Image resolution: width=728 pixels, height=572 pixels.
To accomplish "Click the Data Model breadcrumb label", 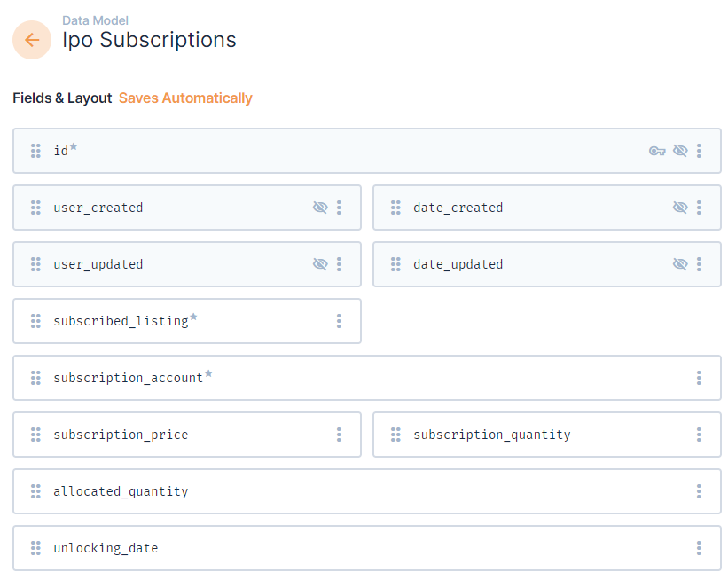I will (x=95, y=20).
